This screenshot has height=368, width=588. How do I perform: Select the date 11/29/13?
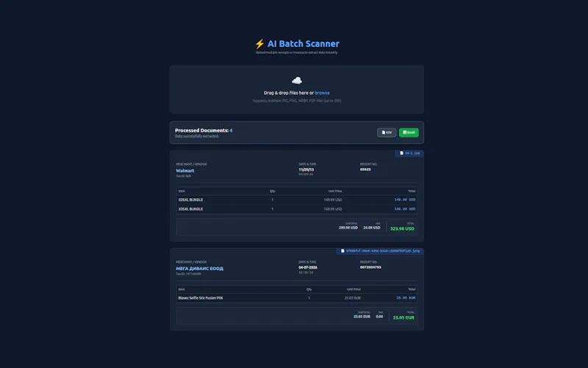(x=306, y=170)
